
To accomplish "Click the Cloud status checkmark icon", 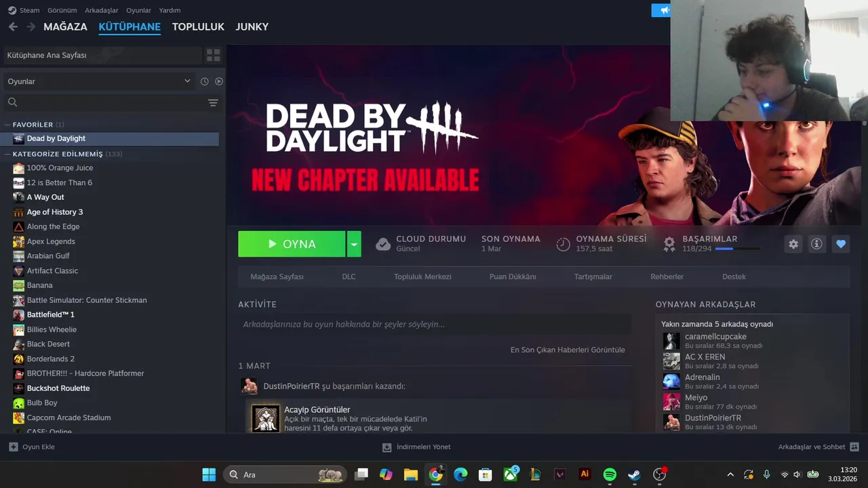I will pos(383,244).
